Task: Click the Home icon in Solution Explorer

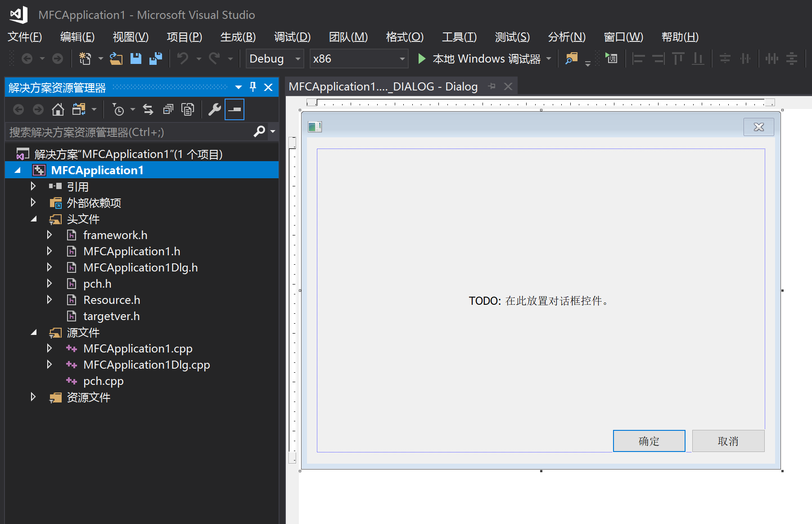Action: tap(58, 109)
